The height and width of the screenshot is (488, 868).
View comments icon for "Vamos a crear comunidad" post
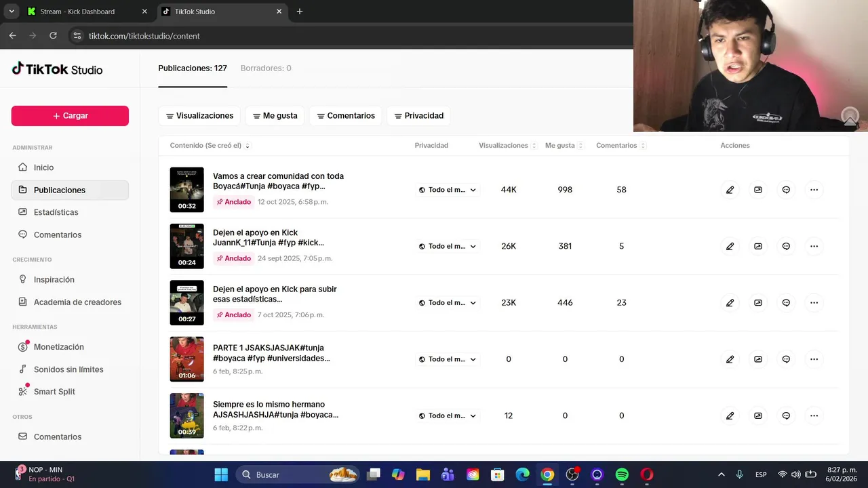786,190
